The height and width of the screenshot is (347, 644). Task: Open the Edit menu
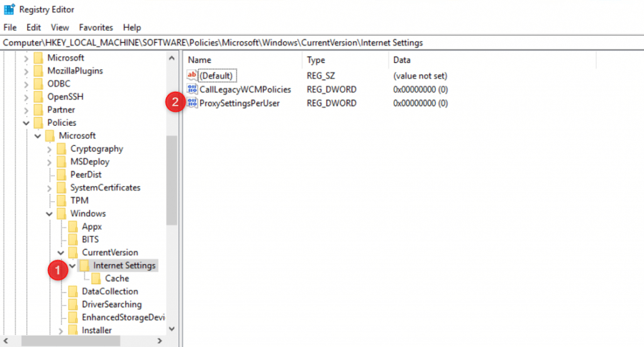click(33, 28)
